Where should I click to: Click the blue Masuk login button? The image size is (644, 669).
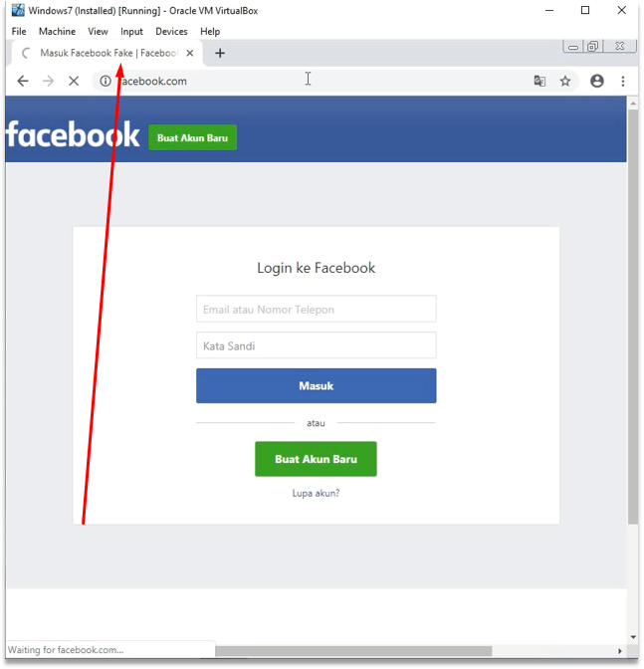tap(317, 385)
